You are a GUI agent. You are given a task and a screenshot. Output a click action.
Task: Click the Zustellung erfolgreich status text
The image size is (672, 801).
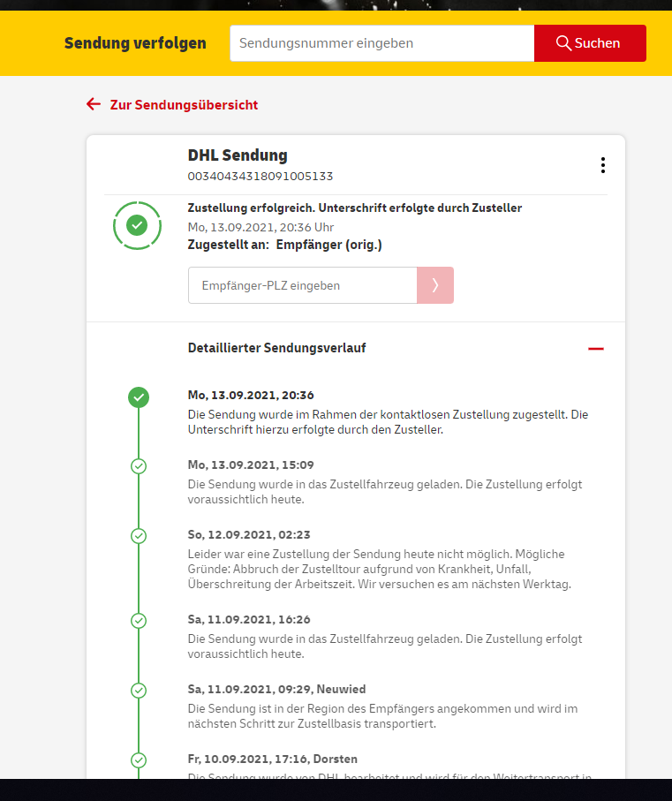pos(354,208)
